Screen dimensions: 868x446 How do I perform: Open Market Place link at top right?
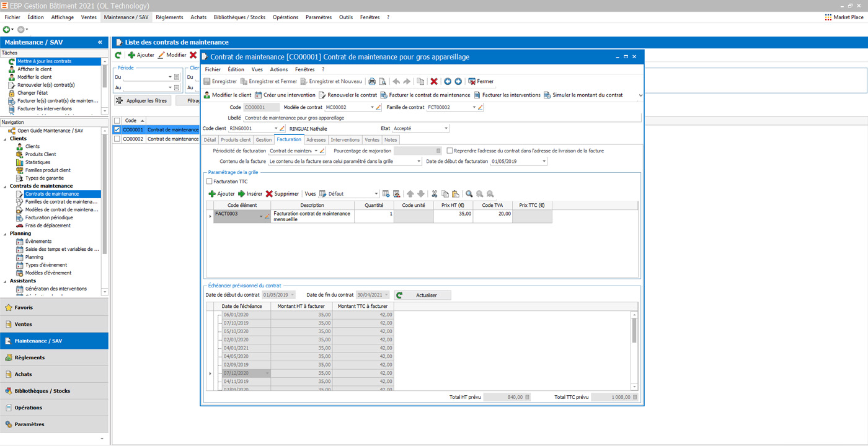coord(844,17)
